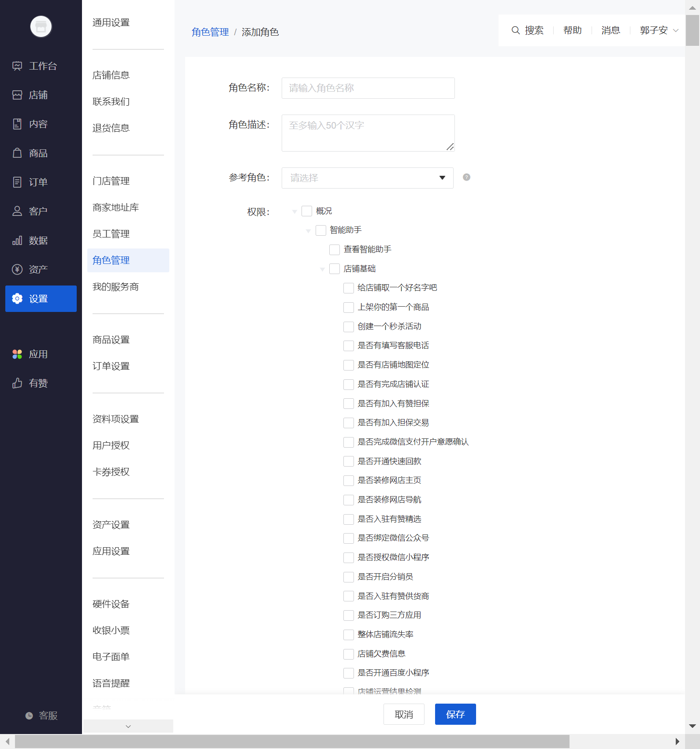Go back via 角色管理 breadcrumb link
The width and height of the screenshot is (700, 749).
[x=210, y=32]
